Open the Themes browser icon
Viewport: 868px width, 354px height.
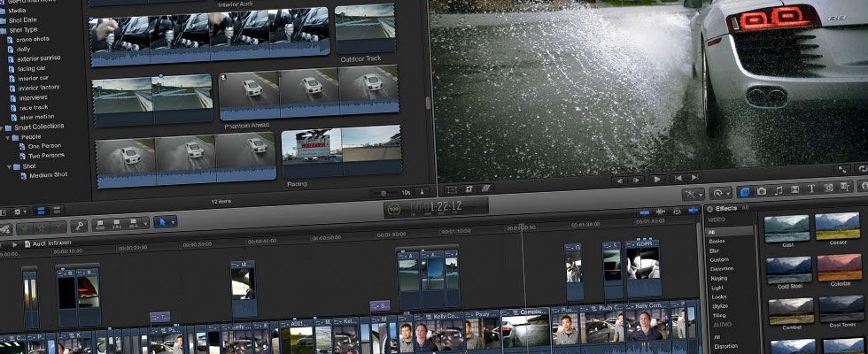click(x=845, y=187)
